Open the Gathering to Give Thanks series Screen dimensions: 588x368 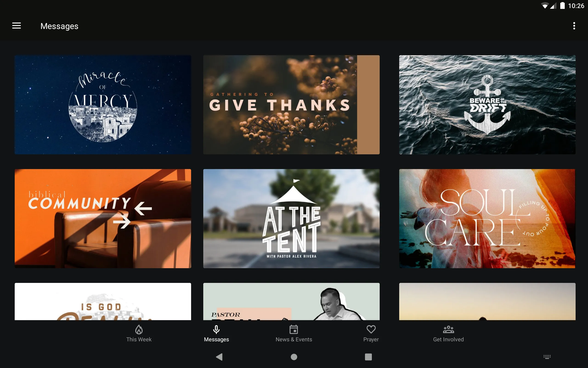click(x=291, y=105)
